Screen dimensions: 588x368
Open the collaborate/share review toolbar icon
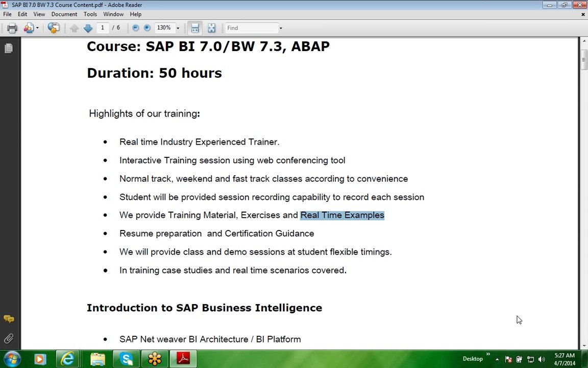coord(29,28)
